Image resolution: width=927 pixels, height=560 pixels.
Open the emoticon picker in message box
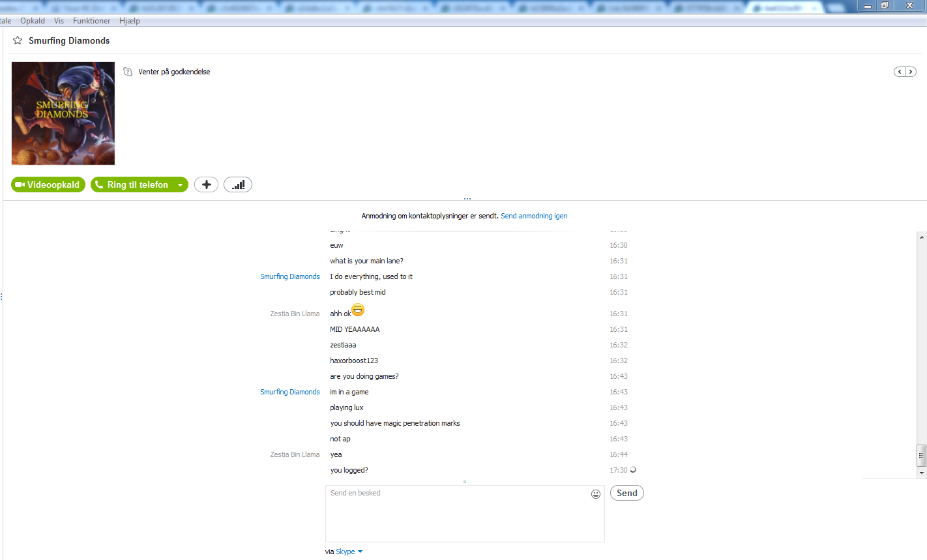click(x=596, y=494)
